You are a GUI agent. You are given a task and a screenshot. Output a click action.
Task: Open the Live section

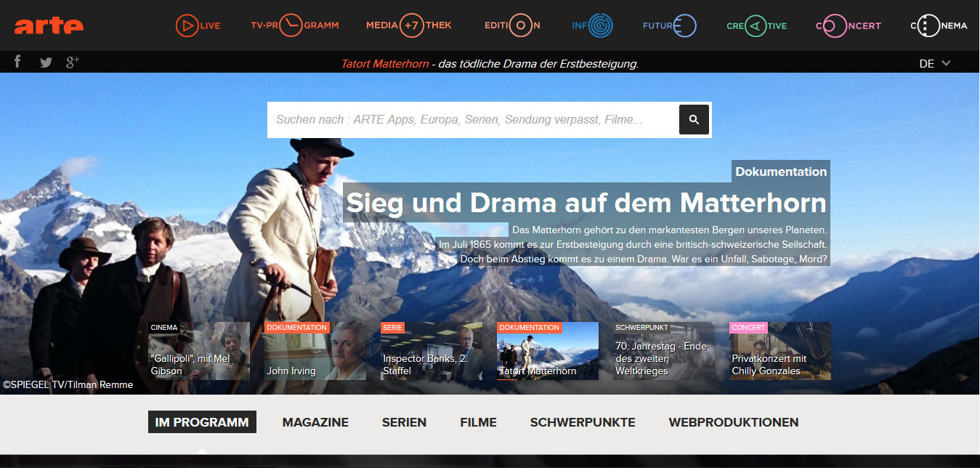tap(198, 25)
